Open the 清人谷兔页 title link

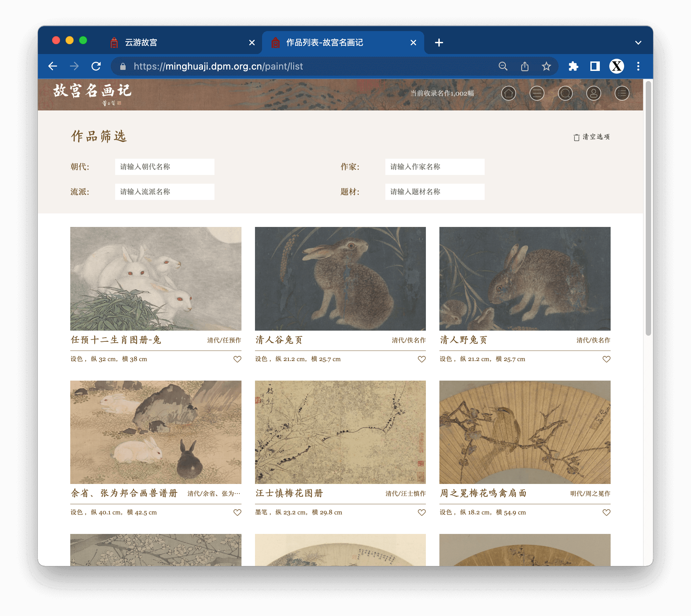click(x=279, y=340)
